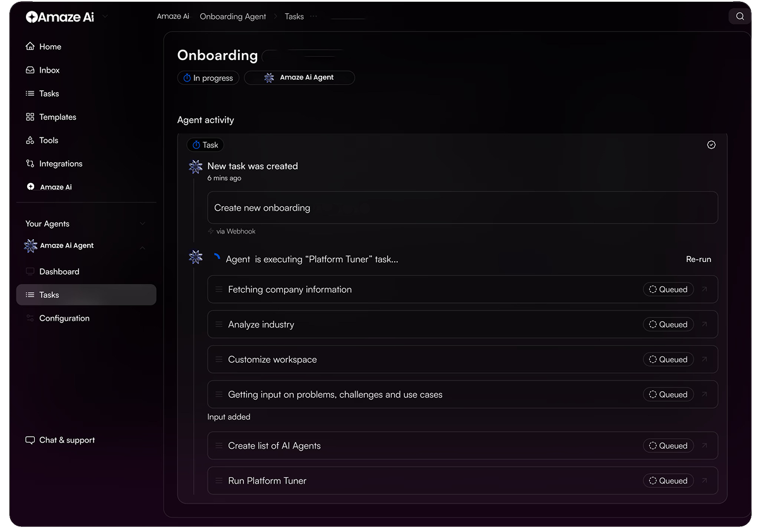Click Amaze Ai in the breadcrumb
Viewport: 761px width, 532px height.
click(x=173, y=16)
